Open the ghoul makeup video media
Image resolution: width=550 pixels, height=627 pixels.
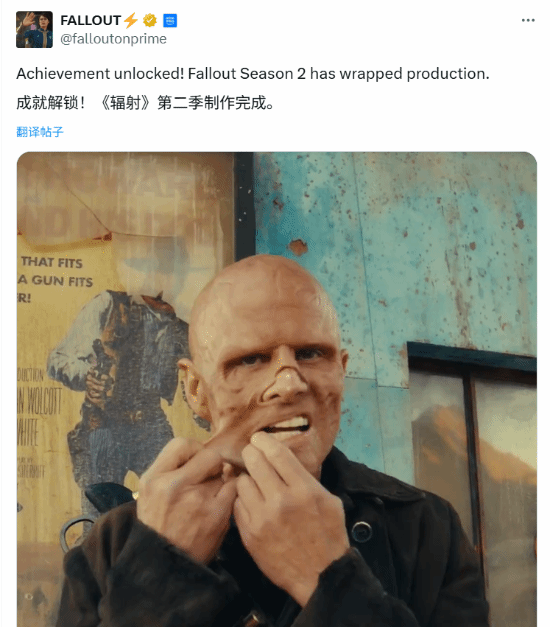point(277,389)
